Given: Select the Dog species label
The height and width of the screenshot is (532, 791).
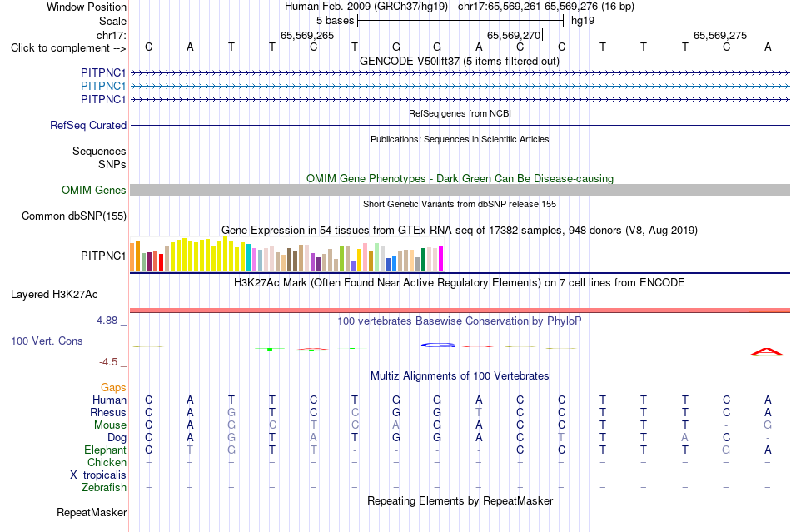Looking at the screenshot, I should tap(117, 438).
